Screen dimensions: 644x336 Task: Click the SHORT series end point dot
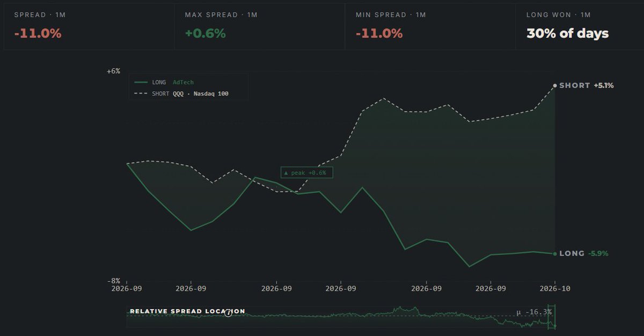tap(555, 85)
